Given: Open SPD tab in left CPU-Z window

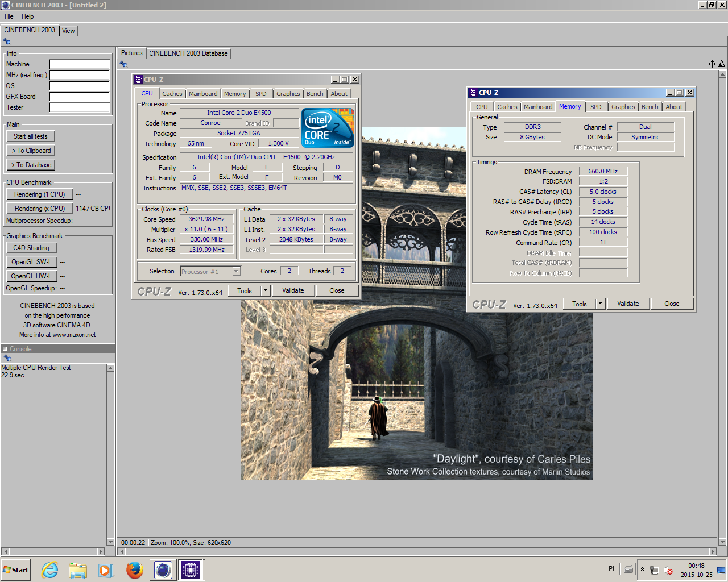Looking at the screenshot, I should (261, 94).
